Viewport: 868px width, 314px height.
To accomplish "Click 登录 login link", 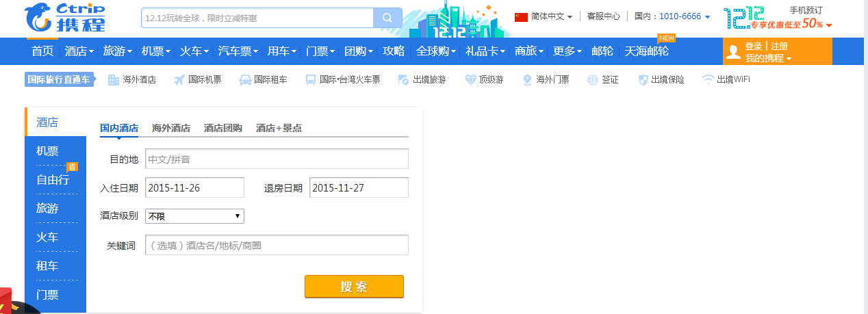I will [753, 47].
